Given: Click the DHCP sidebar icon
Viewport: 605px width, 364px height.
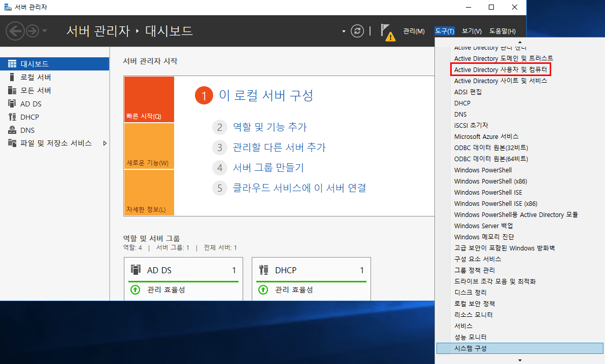Looking at the screenshot, I should pos(12,117).
